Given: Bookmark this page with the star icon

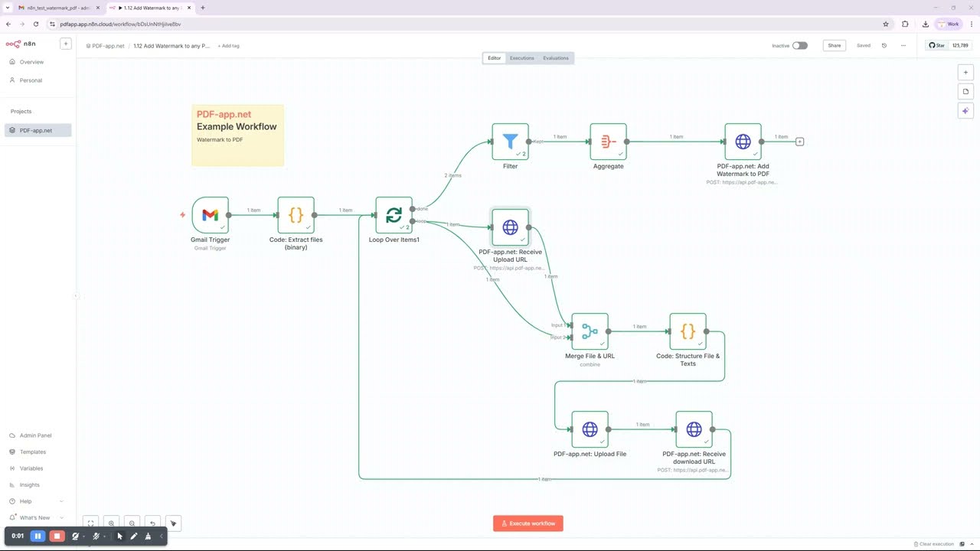Looking at the screenshot, I should 886,24.
